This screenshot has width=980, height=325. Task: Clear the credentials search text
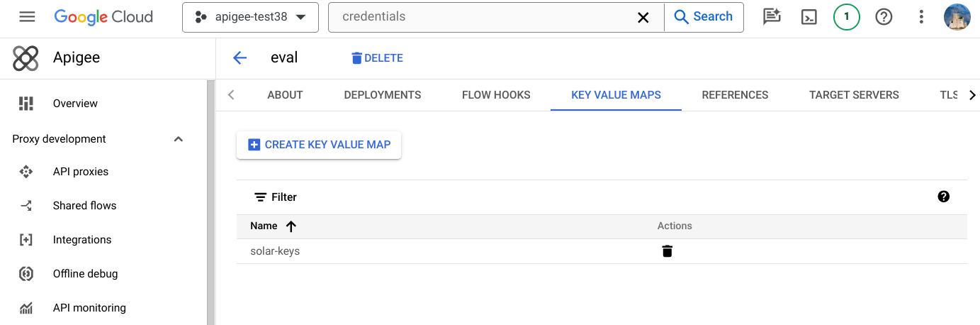tap(643, 17)
